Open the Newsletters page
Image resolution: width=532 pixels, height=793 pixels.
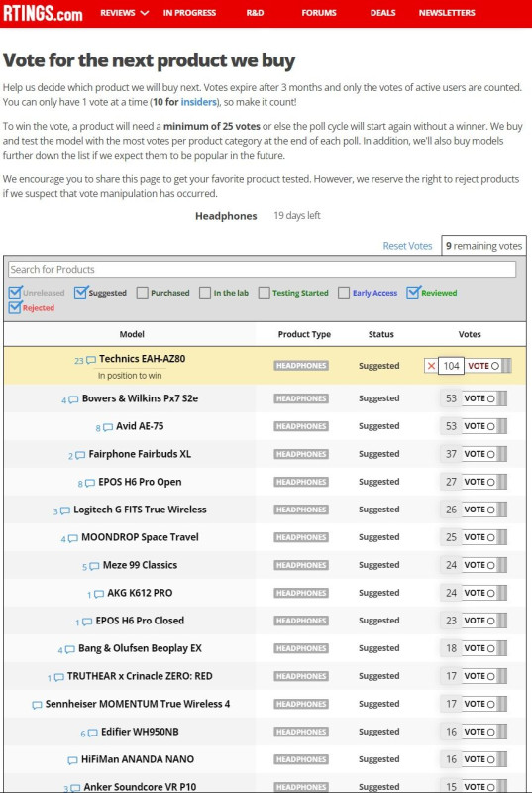[447, 13]
